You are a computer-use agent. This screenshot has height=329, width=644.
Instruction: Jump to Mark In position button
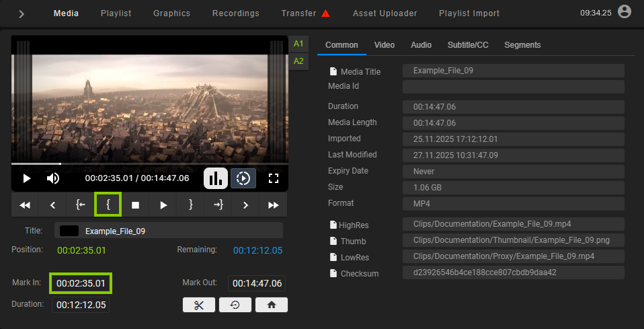coord(81,205)
